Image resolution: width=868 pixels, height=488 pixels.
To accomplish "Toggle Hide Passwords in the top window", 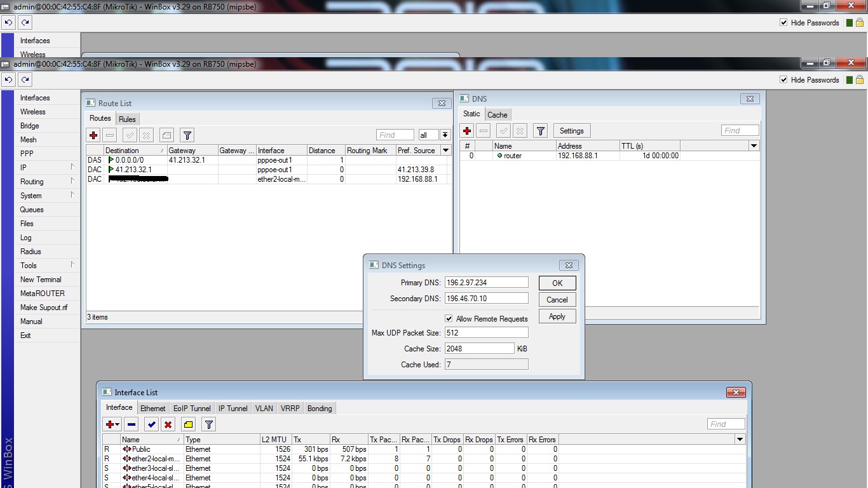I will click(783, 22).
